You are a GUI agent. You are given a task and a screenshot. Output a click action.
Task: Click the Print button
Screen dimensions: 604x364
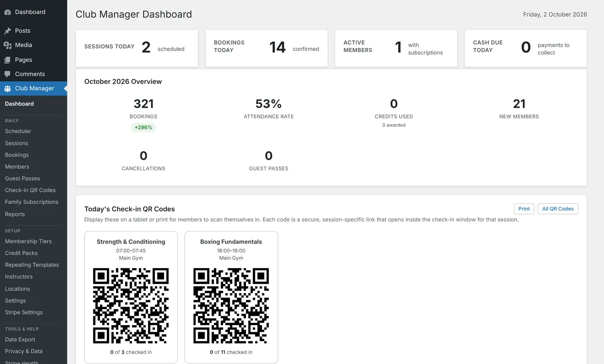pos(524,209)
